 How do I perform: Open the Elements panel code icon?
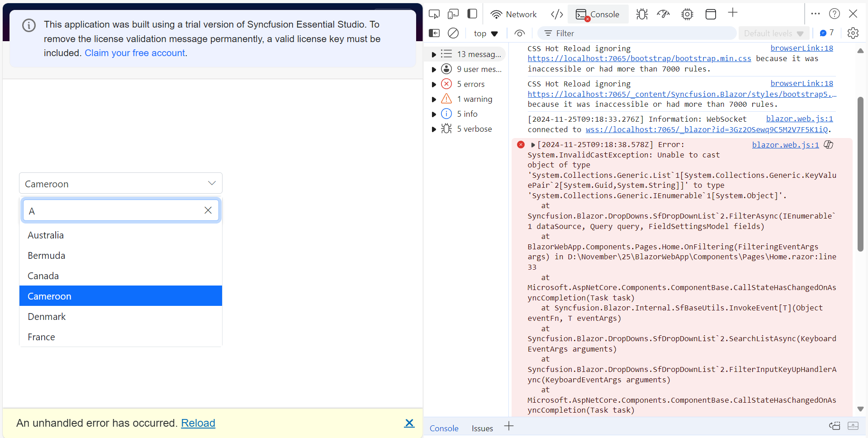557,14
